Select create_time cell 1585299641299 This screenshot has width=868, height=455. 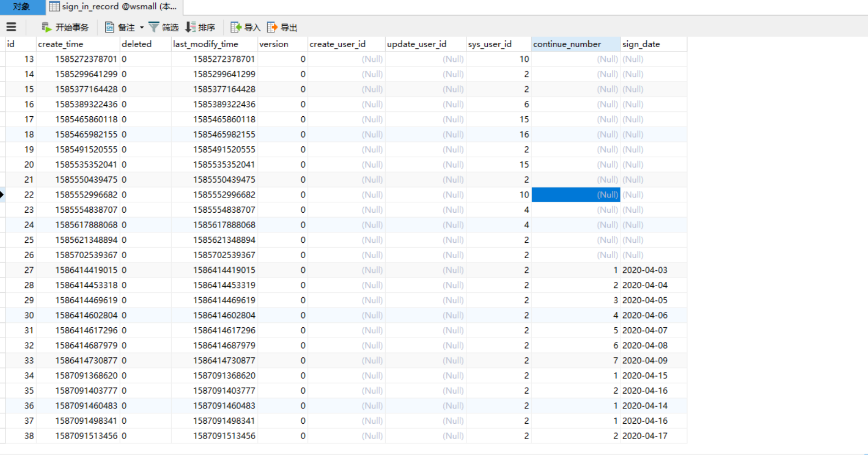(x=78, y=74)
